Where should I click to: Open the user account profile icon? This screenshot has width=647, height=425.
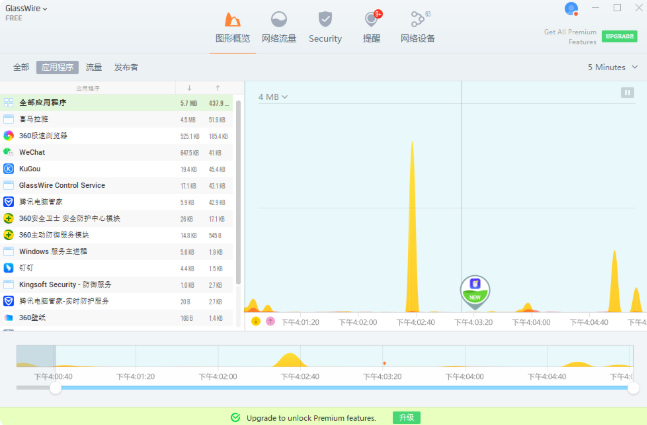coord(571,9)
